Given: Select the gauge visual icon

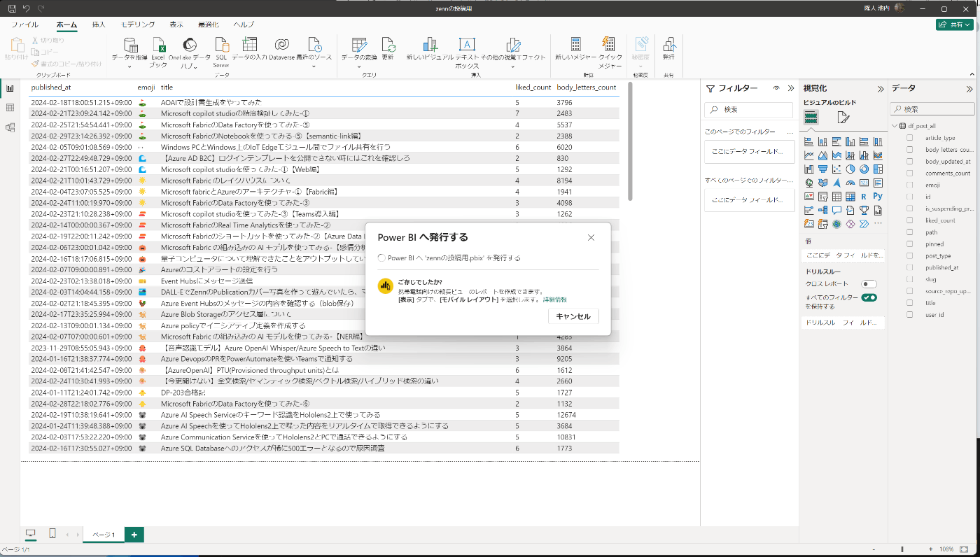Looking at the screenshot, I should [850, 183].
